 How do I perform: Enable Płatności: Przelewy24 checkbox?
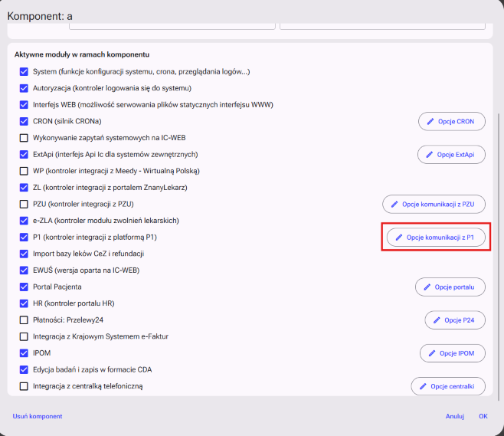24,320
